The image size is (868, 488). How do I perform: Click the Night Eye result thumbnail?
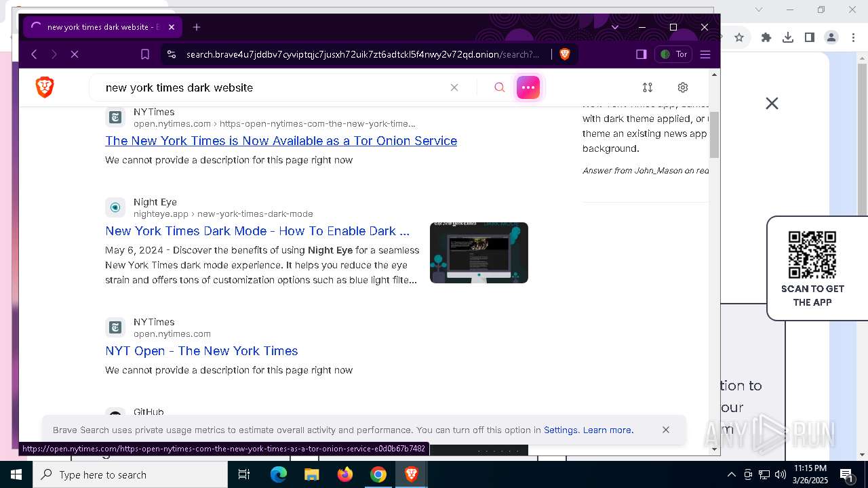(x=479, y=253)
